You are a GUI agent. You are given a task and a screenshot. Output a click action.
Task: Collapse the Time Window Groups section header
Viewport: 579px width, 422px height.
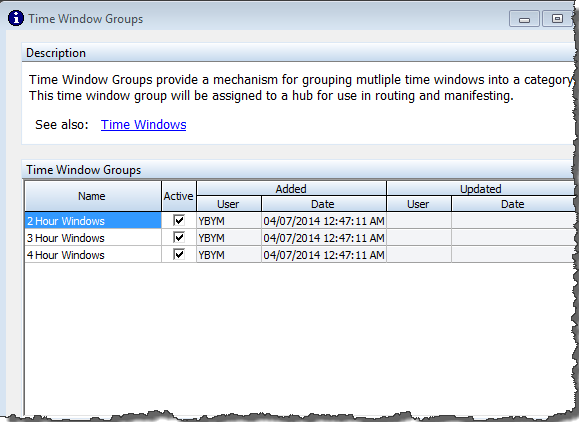[x=298, y=169]
